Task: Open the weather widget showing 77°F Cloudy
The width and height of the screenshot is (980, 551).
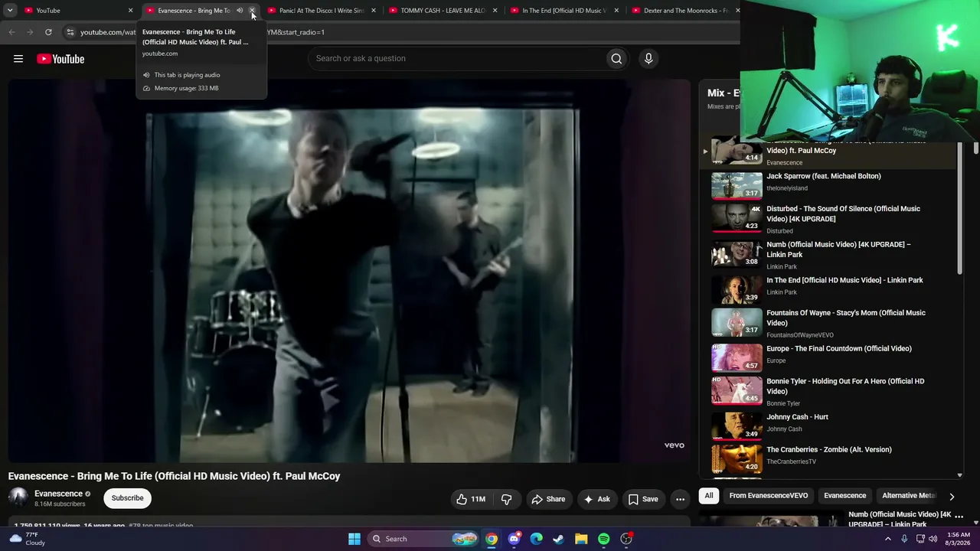Action: (x=26, y=539)
